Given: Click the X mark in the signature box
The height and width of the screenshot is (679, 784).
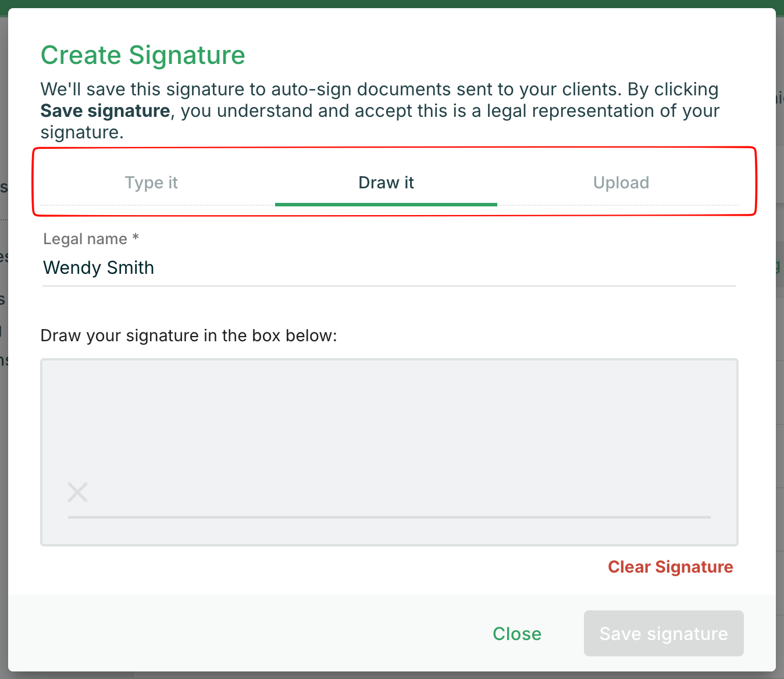Looking at the screenshot, I should point(77,492).
